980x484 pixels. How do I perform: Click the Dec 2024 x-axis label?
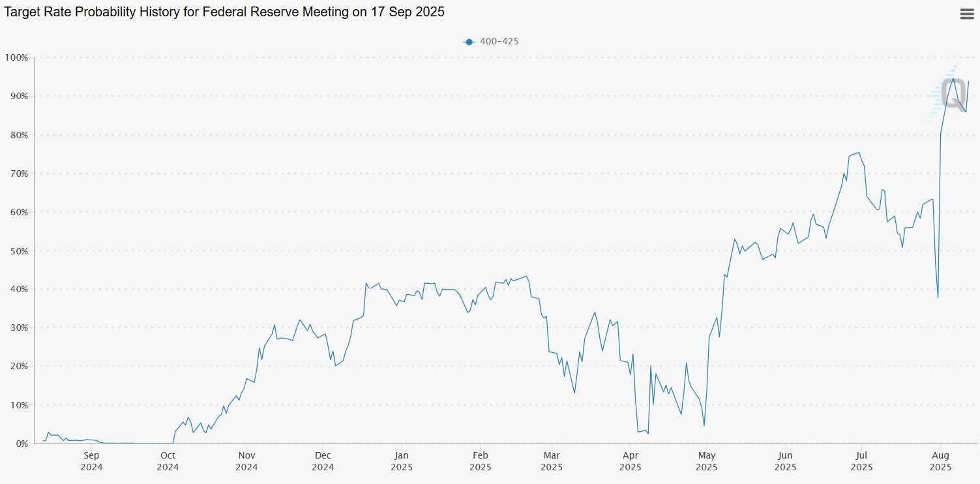[x=323, y=461]
